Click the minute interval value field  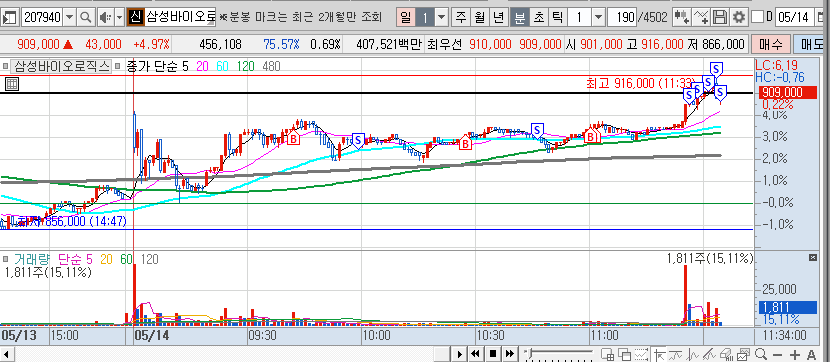click(580, 17)
